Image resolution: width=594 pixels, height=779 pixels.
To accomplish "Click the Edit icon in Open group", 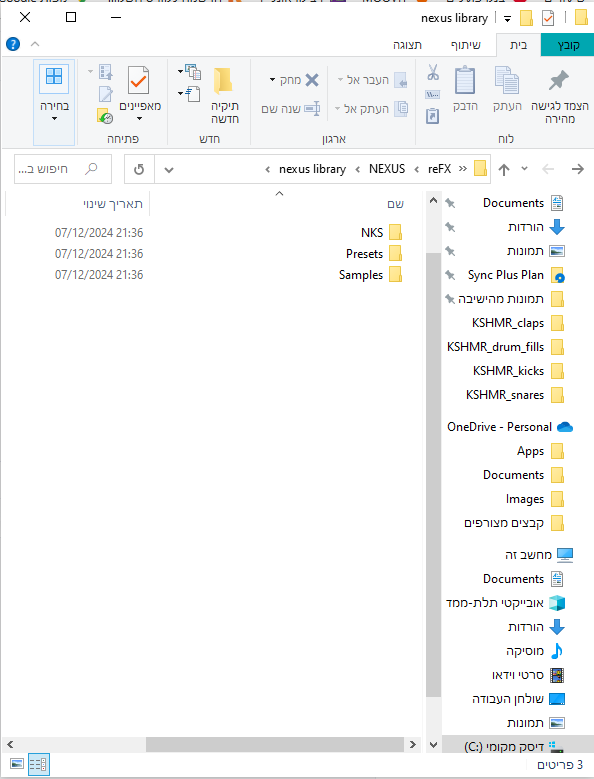I will (105, 94).
